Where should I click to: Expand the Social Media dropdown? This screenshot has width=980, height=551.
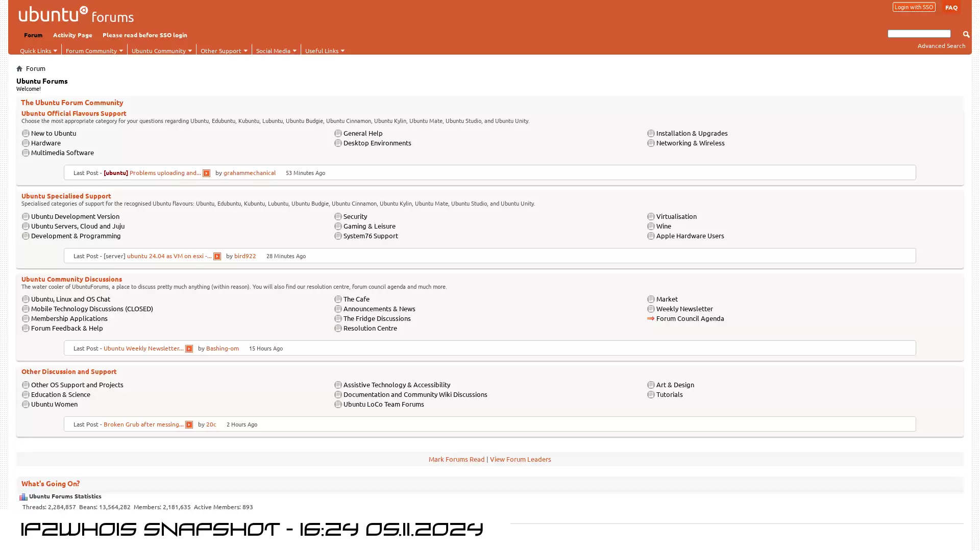(276, 51)
